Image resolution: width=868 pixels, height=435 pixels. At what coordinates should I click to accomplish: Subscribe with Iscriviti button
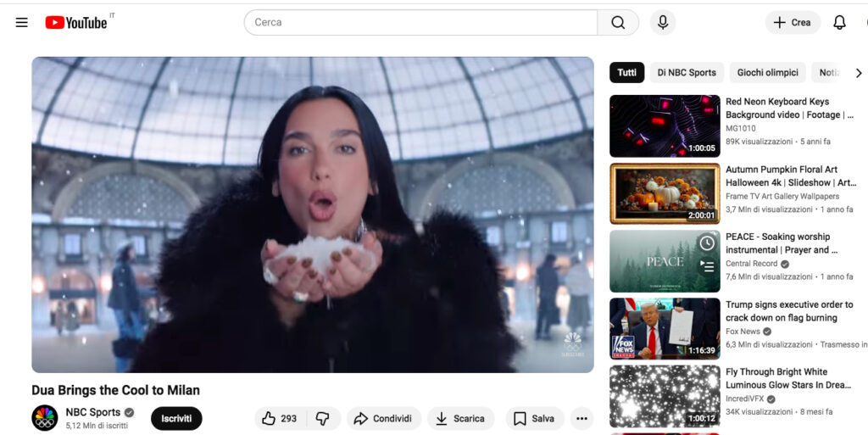(x=176, y=418)
